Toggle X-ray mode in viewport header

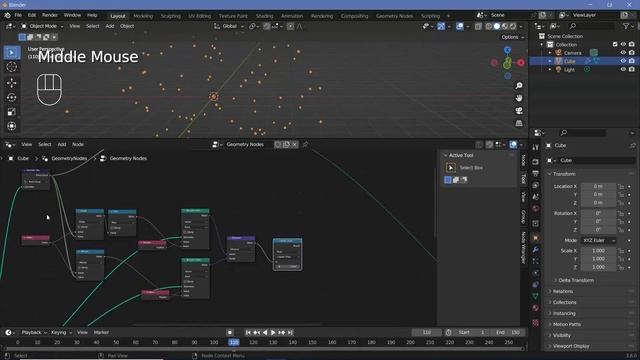(x=478, y=26)
